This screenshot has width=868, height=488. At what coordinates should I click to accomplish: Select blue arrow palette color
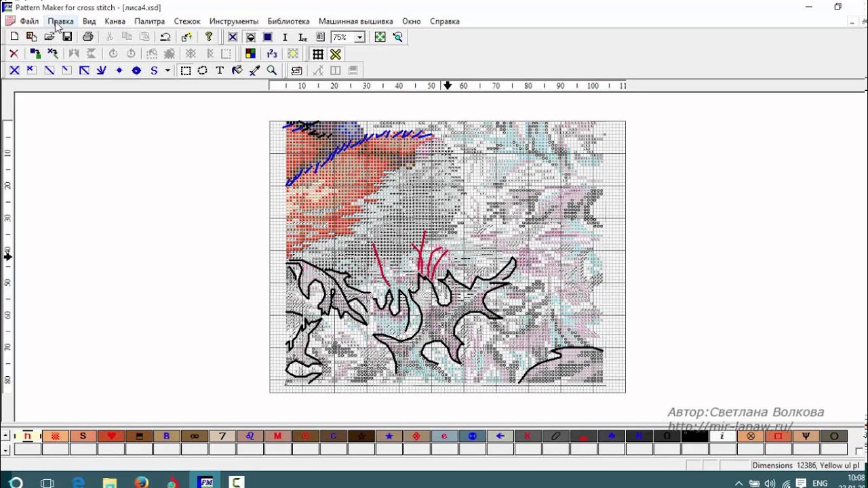coord(500,436)
